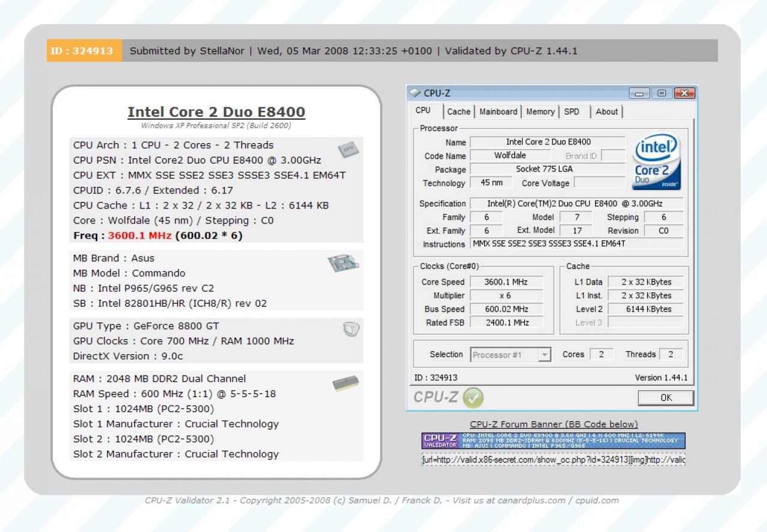
Task: Click the Core Speed 3600.1 MHz field
Action: (x=506, y=282)
